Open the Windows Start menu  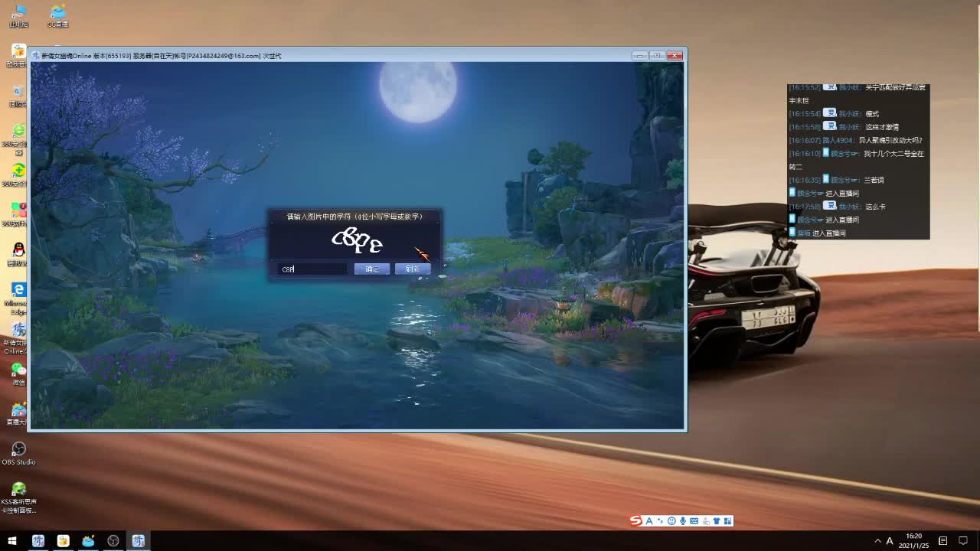point(12,540)
